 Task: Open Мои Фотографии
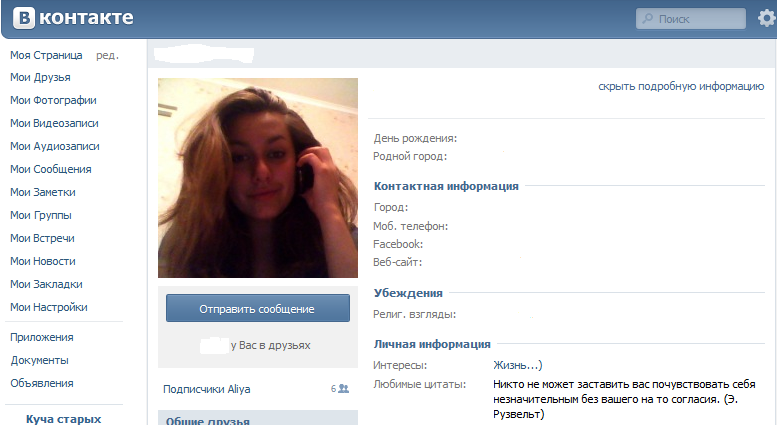coord(53,100)
